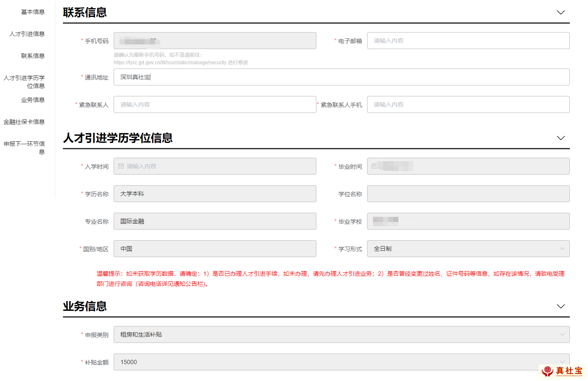
Task: Select 联系信息 in side navigation
Action: click(x=33, y=56)
